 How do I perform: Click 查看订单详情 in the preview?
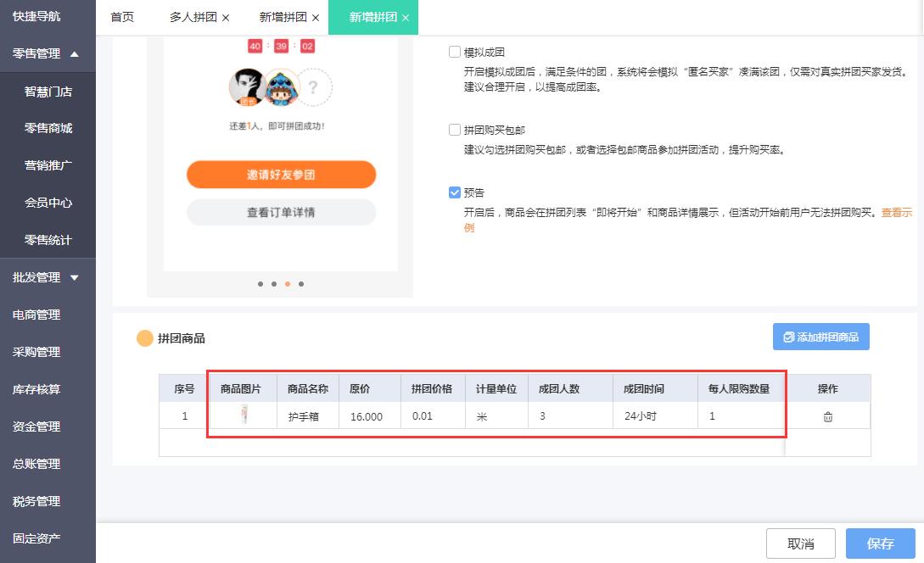pyautogui.click(x=281, y=212)
